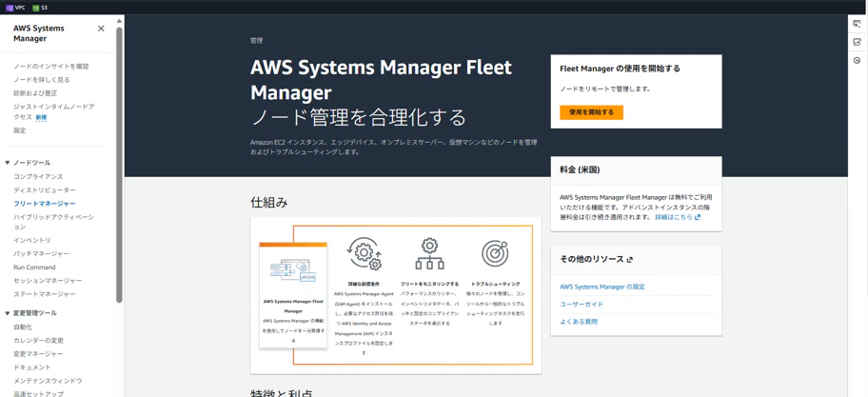868x397 pixels.
Task: Click the middle monitor icon in the right side panel
Action: click(x=857, y=42)
